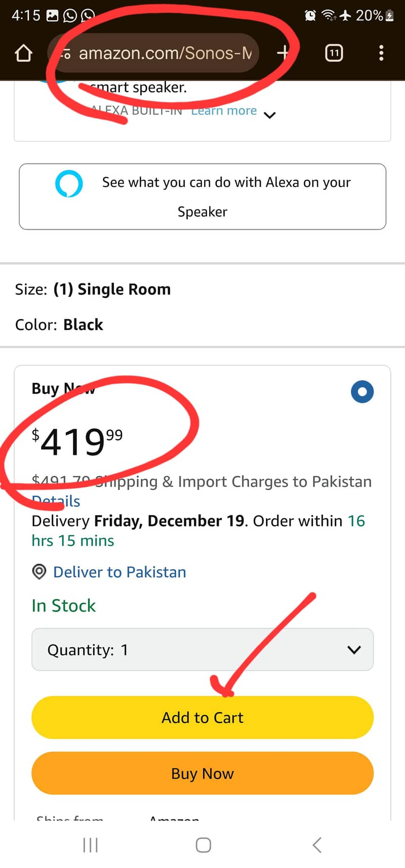Expand the Alexa Built-In section chevron
Screen dimensions: 405x868
coord(270,115)
